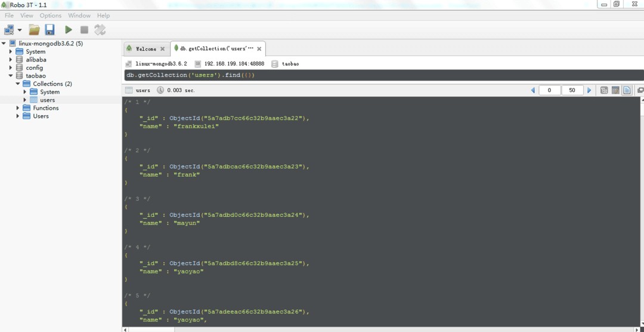Click the Stop execution toolbar icon

(84, 29)
